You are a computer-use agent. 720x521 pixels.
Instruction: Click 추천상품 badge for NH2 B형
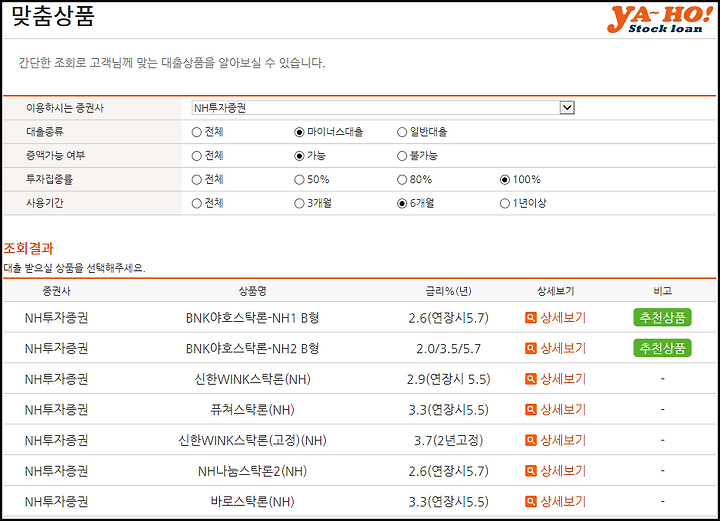coord(662,348)
